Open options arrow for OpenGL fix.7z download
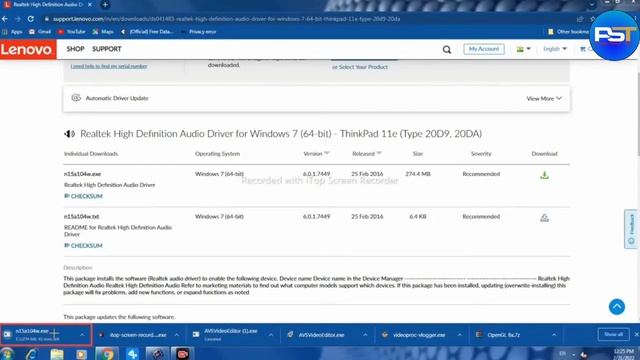Screen dimensions: 640x360 (x=553, y=335)
